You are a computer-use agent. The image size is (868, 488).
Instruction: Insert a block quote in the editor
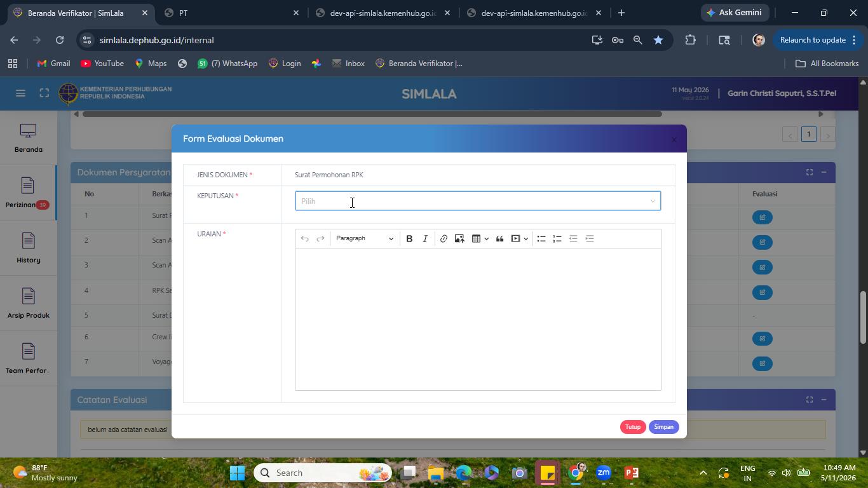click(x=499, y=239)
